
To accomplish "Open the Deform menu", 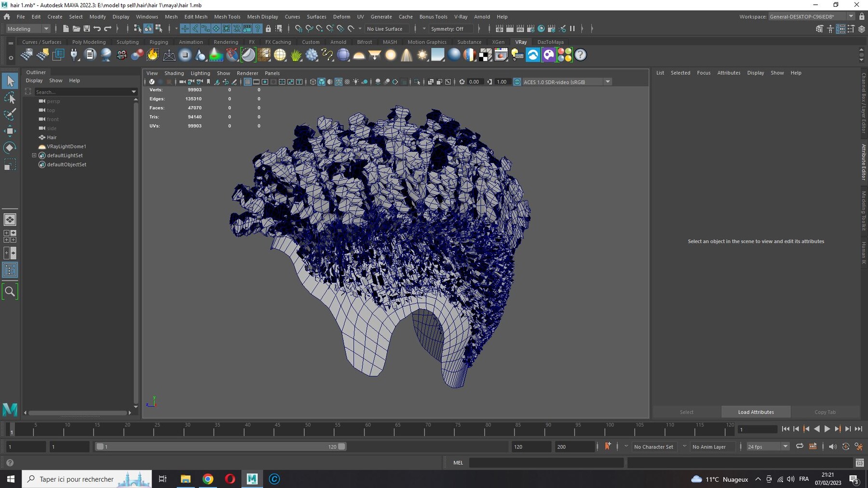I will tap(341, 16).
